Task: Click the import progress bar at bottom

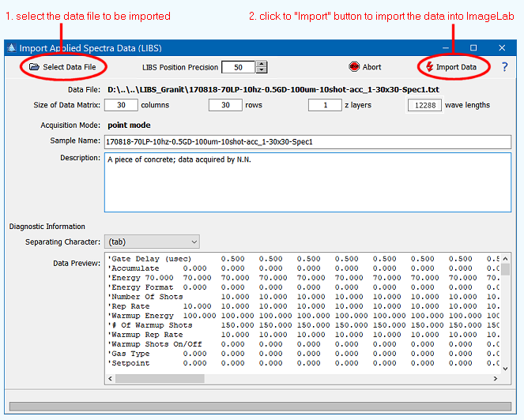Action: click(x=260, y=407)
